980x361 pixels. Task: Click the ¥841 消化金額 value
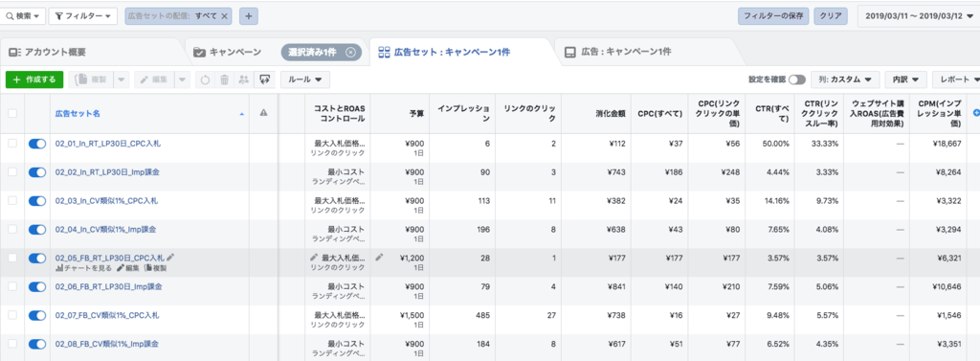616,286
